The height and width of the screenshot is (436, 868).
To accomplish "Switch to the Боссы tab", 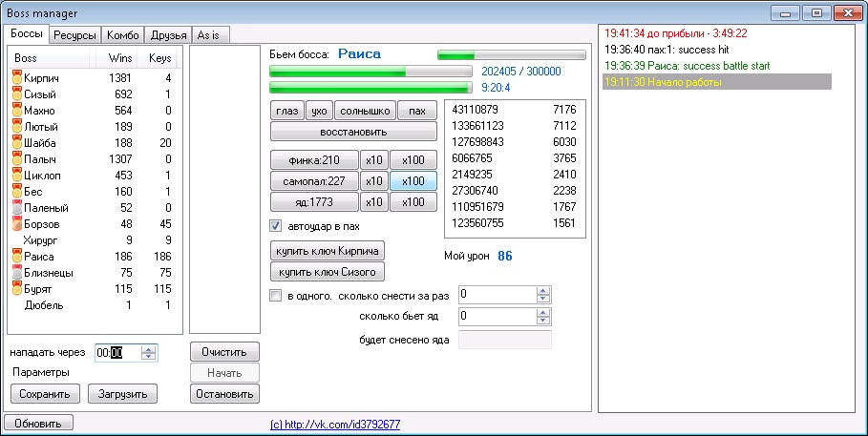I will pos(27,33).
